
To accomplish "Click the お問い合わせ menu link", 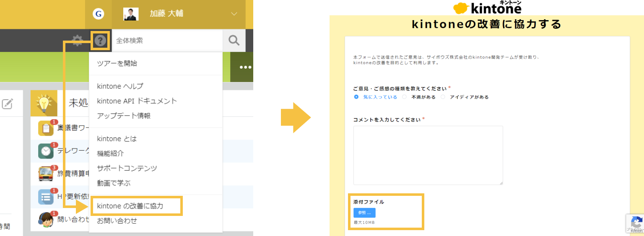I will pyautogui.click(x=117, y=221).
